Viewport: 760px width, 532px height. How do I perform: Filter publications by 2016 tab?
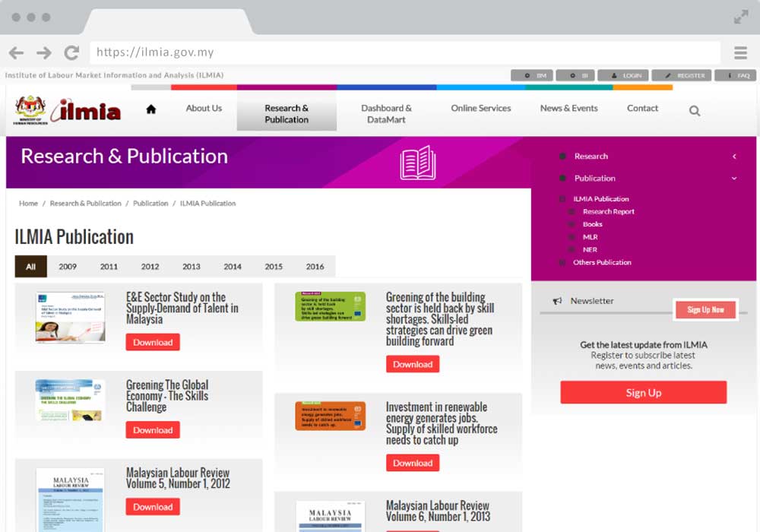pos(315,267)
